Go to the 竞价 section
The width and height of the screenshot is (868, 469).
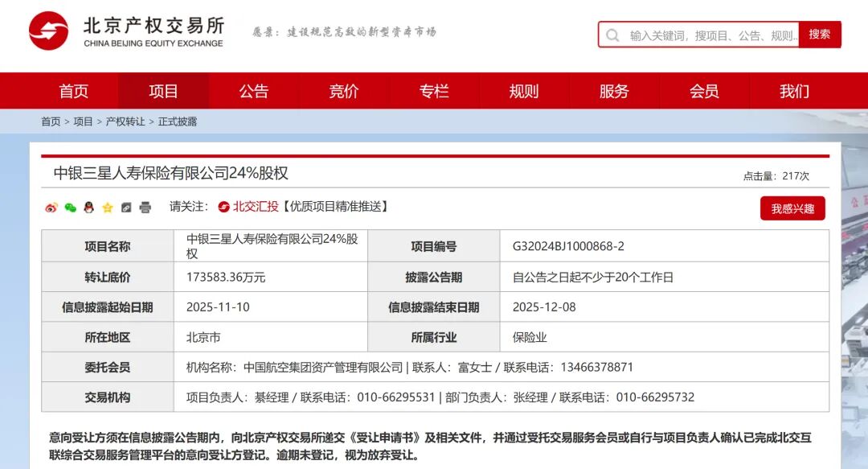coord(344,91)
